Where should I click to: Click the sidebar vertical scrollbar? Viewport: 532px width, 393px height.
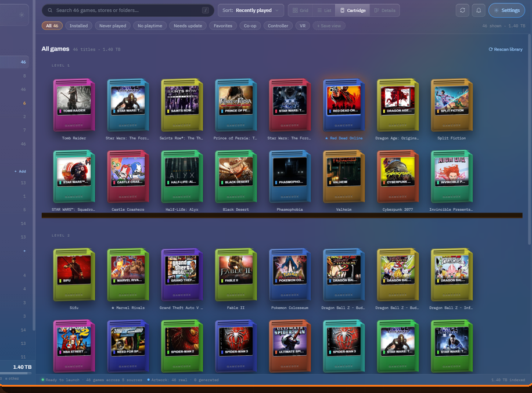[x=34, y=165]
